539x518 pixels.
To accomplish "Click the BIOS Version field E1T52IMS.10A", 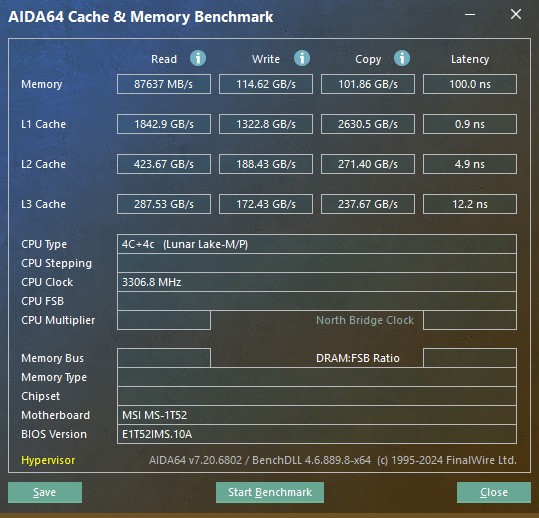I will tap(317, 434).
